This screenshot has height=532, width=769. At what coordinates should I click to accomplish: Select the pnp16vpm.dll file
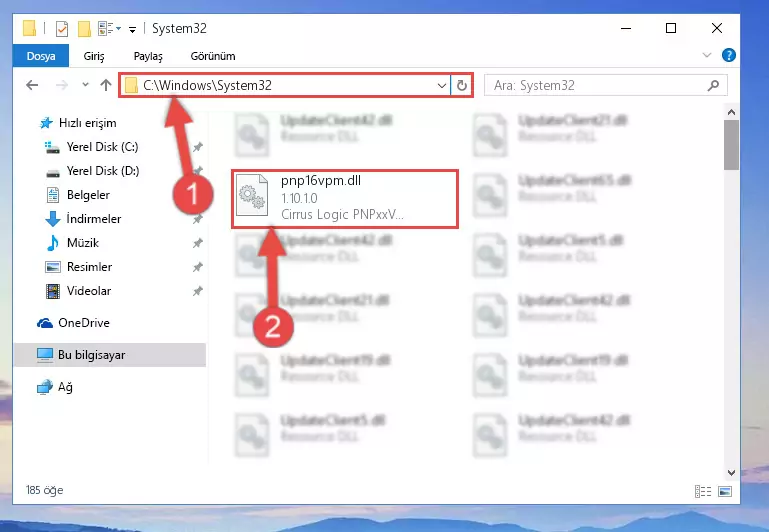[x=345, y=199]
